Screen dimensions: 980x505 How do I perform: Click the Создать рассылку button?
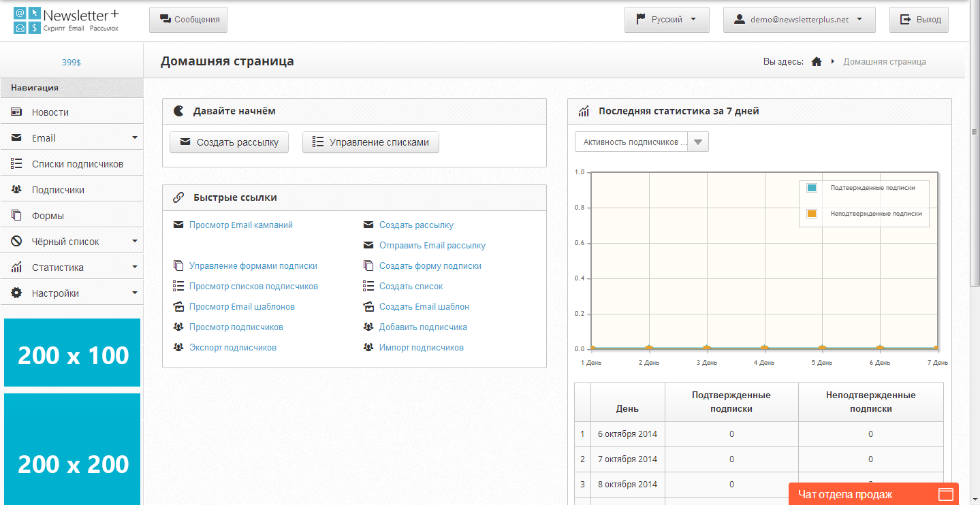[229, 142]
